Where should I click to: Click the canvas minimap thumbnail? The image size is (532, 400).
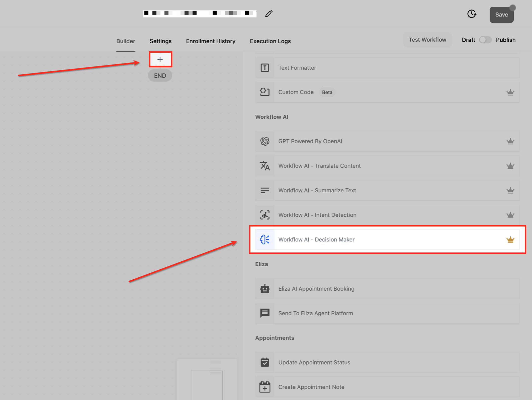[207, 380]
